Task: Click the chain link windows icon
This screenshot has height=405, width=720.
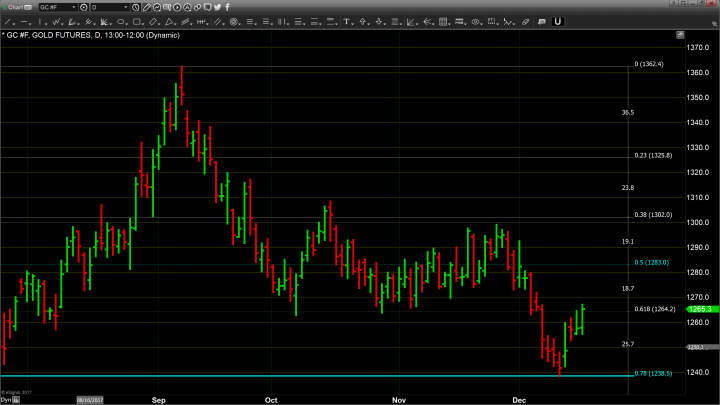Action: click(197, 7)
